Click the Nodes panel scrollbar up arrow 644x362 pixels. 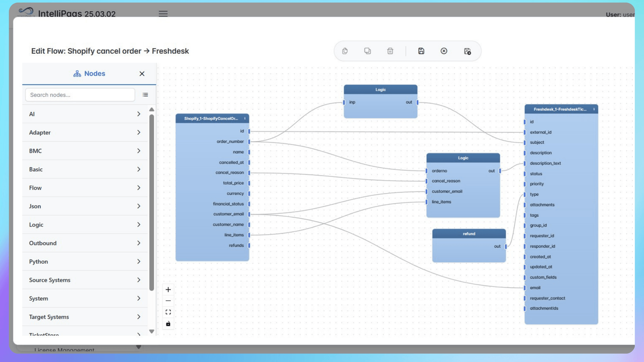[152, 109]
